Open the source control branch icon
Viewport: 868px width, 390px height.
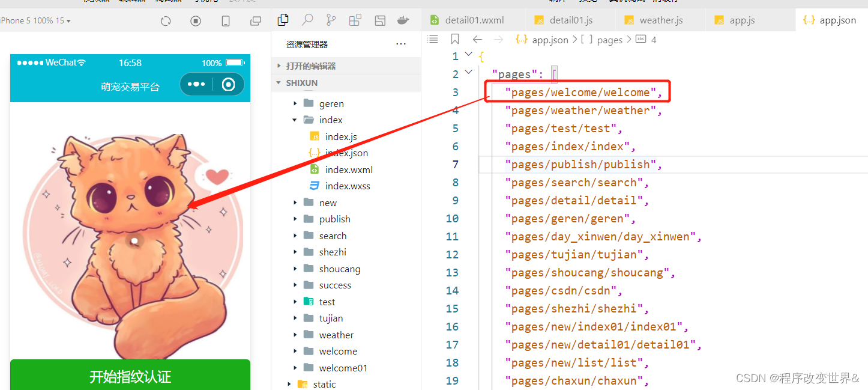click(331, 20)
